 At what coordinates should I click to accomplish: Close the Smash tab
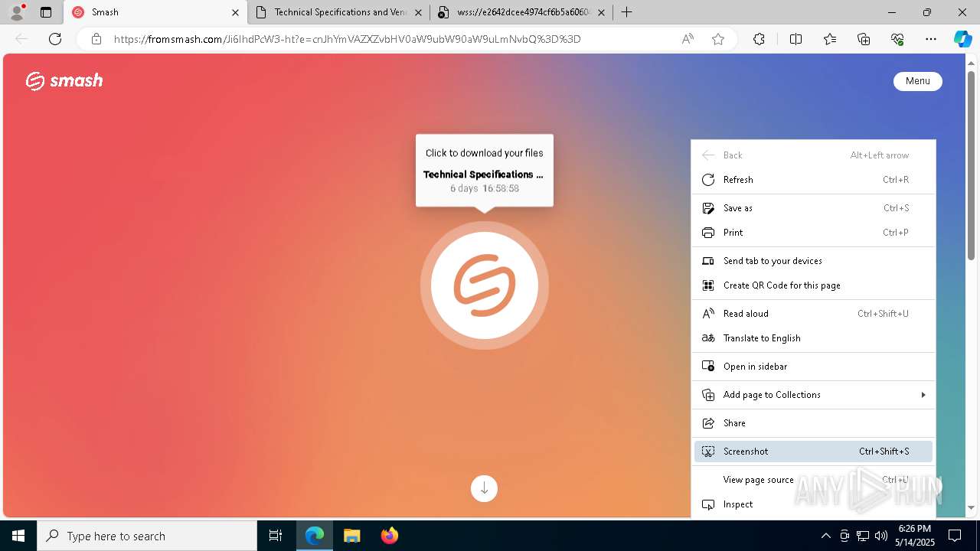click(x=235, y=12)
